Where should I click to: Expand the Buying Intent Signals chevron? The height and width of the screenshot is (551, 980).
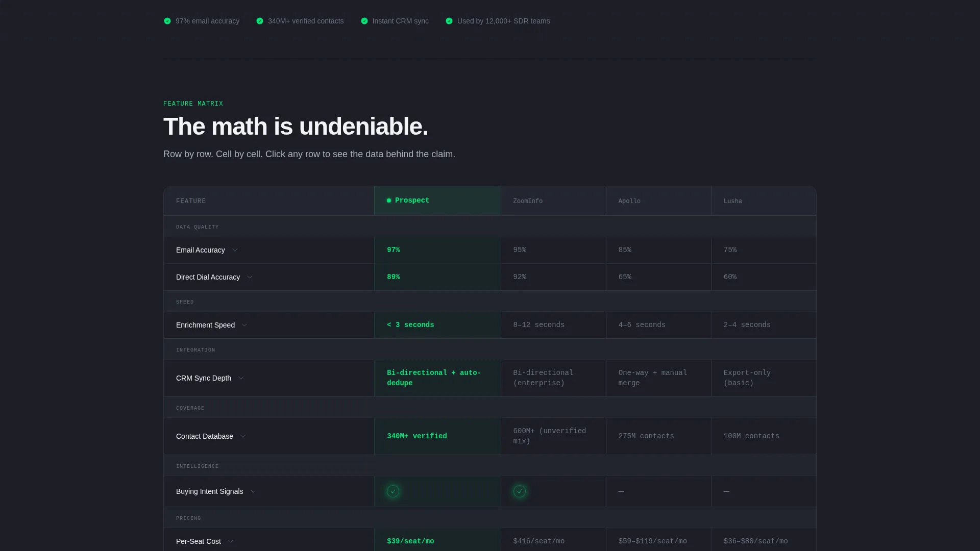coord(253,491)
